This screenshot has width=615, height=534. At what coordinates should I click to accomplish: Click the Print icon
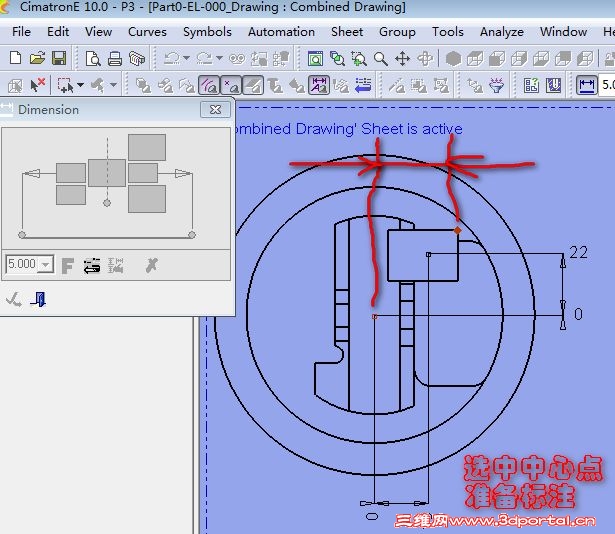(x=115, y=59)
